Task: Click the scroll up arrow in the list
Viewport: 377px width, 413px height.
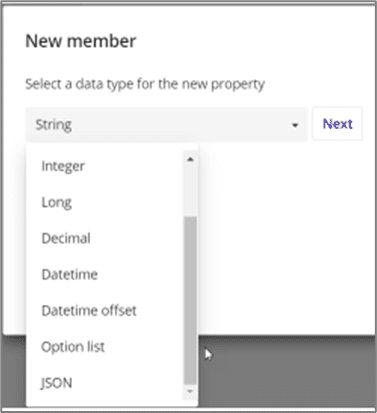Action: tap(190, 159)
